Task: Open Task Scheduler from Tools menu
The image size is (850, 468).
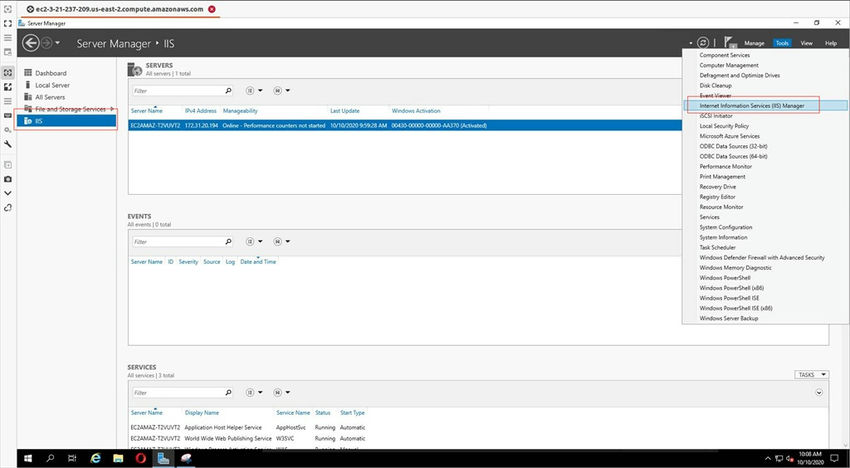Action: pos(717,247)
